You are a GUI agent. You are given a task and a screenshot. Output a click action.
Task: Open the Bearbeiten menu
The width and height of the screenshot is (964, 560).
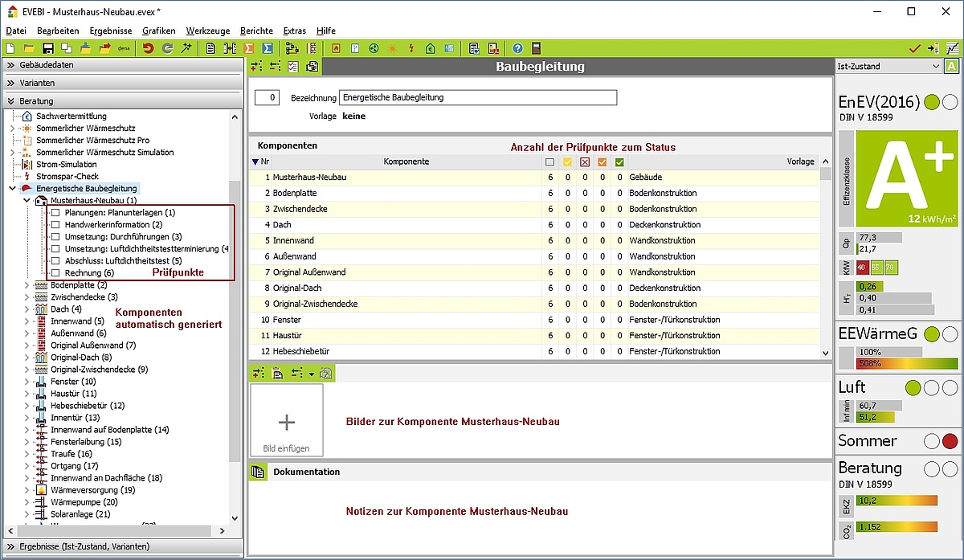(x=58, y=31)
